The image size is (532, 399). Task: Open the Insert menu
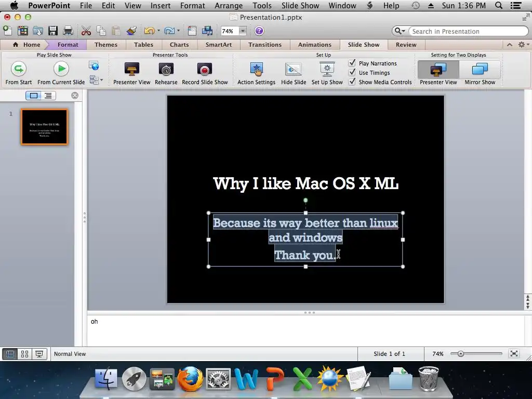click(161, 5)
